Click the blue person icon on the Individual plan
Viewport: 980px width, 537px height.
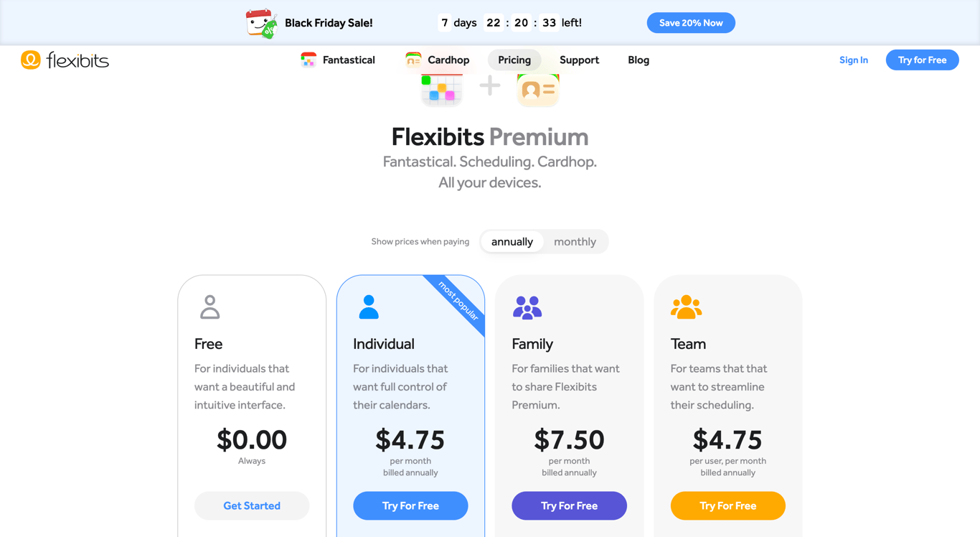coord(369,307)
